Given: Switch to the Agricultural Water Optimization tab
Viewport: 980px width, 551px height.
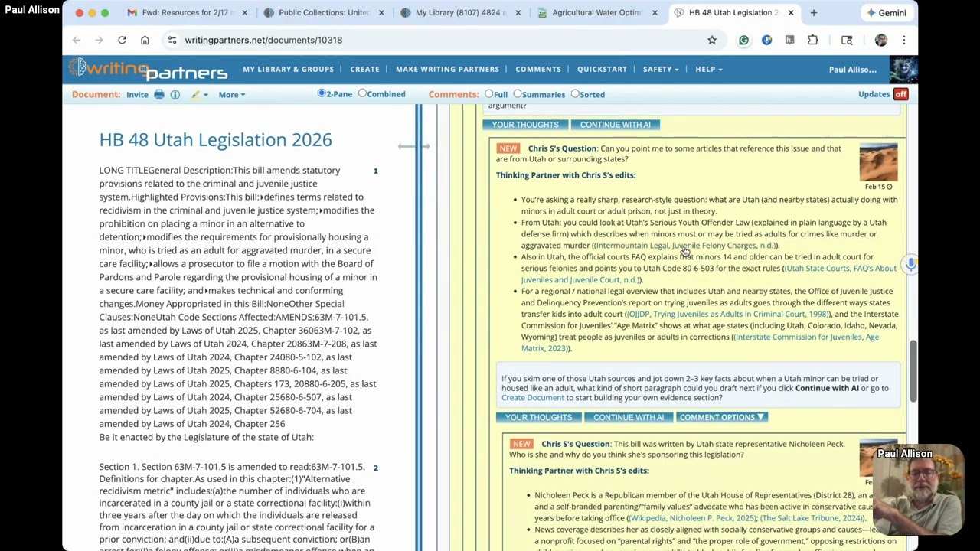Looking at the screenshot, I should click(597, 13).
